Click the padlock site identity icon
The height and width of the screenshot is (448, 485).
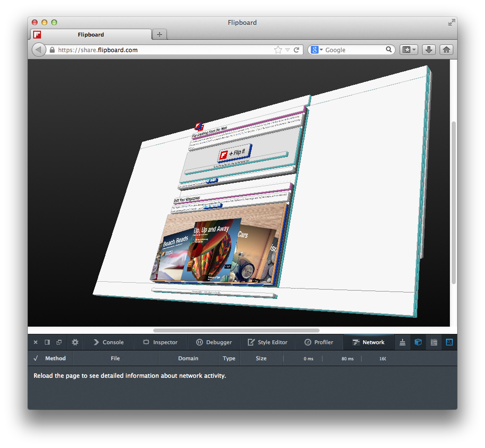52,50
